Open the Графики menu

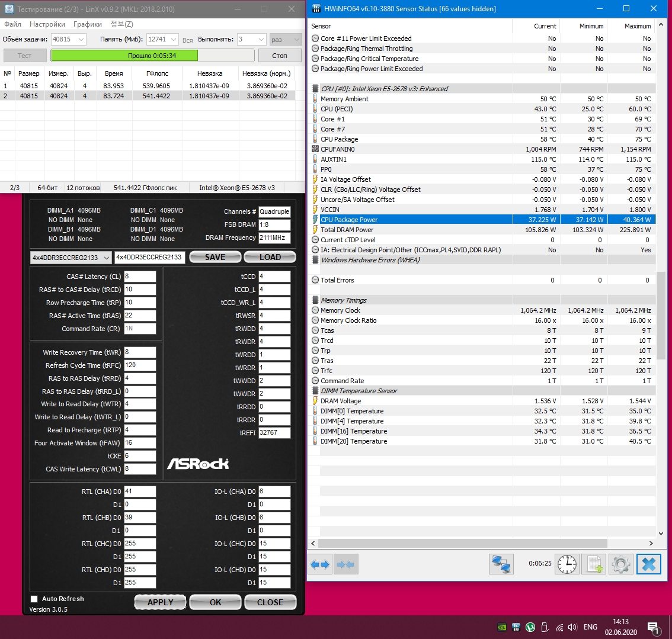(88, 24)
